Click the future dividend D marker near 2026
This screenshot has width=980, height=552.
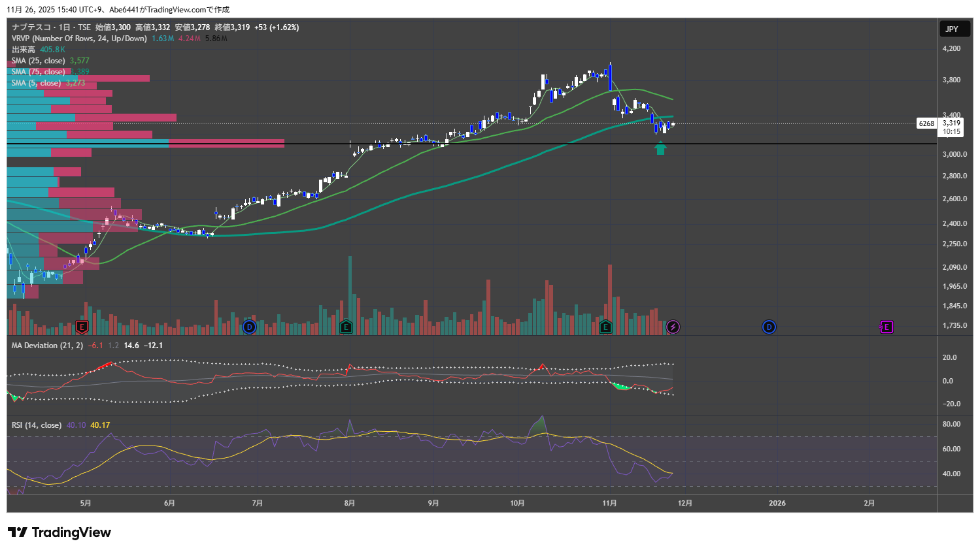click(769, 327)
